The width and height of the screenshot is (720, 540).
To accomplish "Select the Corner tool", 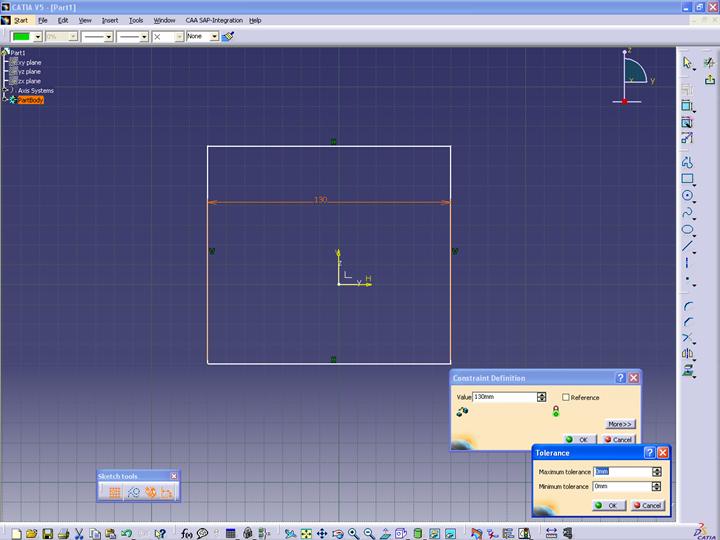I will [687, 306].
